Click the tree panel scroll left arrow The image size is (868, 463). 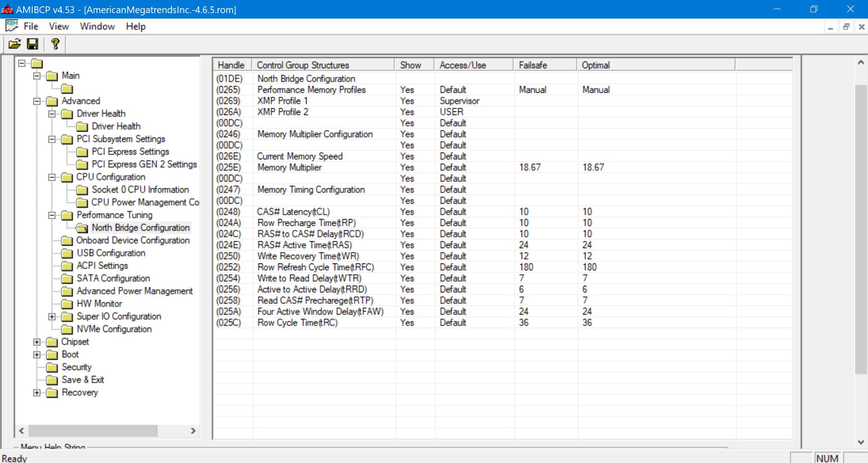pyautogui.click(x=21, y=430)
